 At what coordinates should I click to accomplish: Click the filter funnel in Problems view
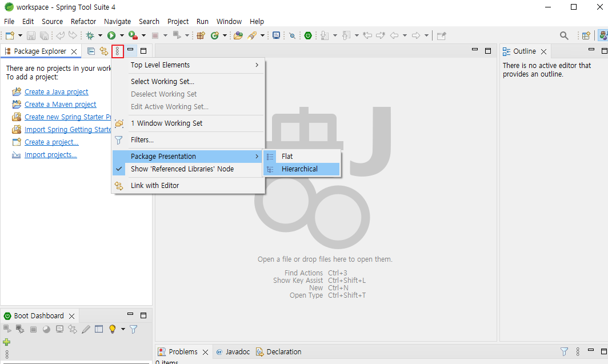point(564,351)
